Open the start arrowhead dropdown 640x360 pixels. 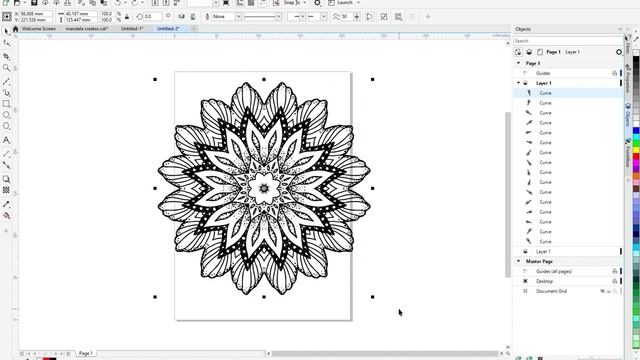[302, 17]
